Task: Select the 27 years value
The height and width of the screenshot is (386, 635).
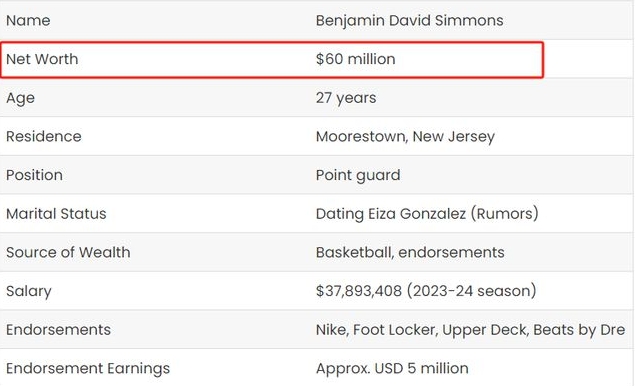Action: coord(346,98)
